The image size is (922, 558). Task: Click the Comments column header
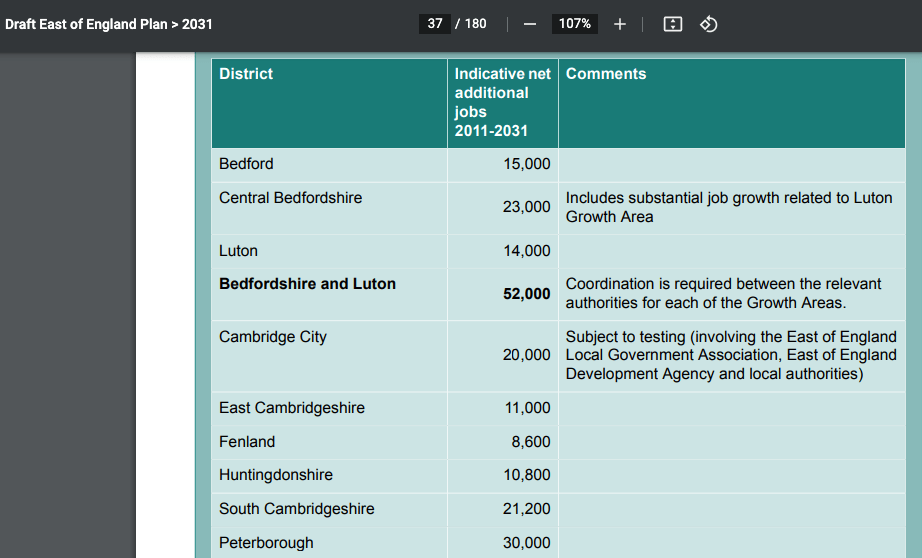(606, 74)
